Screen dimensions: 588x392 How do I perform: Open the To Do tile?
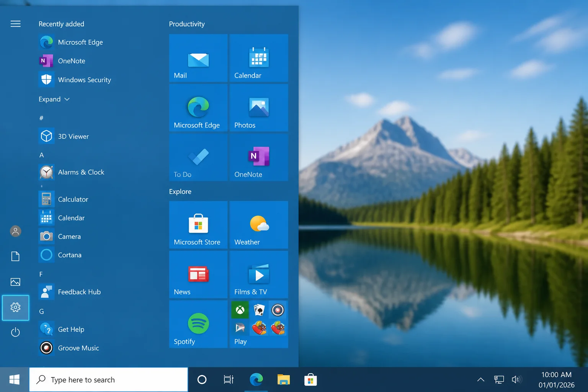pyautogui.click(x=198, y=157)
